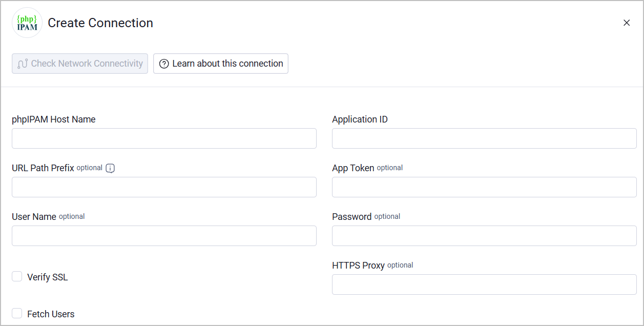The height and width of the screenshot is (326, 644).
Task: Click the phpIPAM logo icon
Action: 27,23
